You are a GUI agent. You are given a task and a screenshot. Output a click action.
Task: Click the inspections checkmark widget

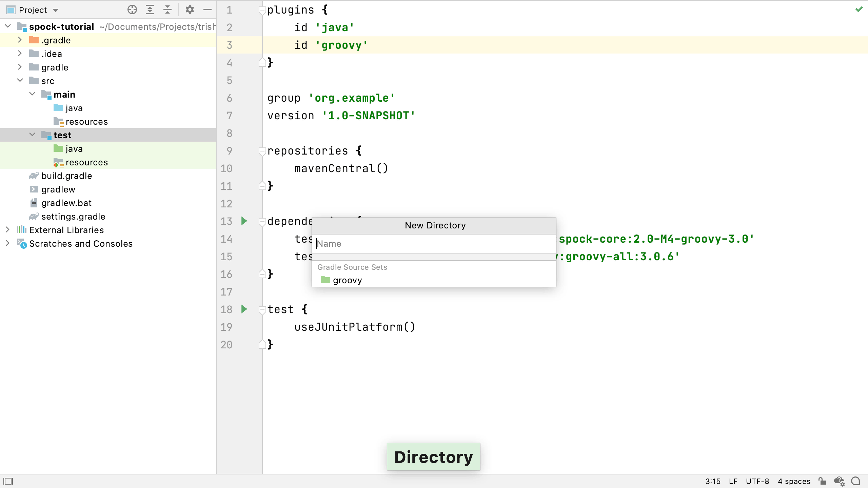pyautogui.click(x=859, y=9)
